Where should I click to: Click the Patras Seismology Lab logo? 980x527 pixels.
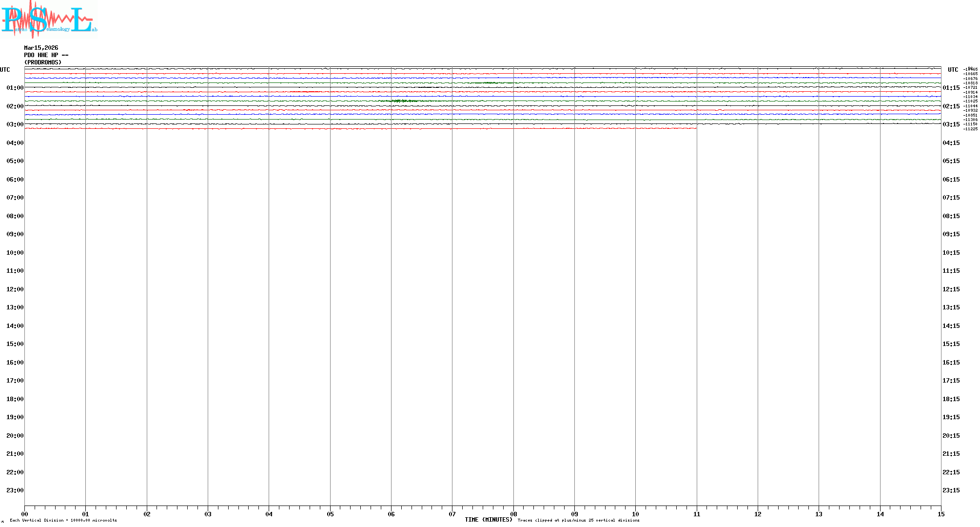(x=49, y=19)
